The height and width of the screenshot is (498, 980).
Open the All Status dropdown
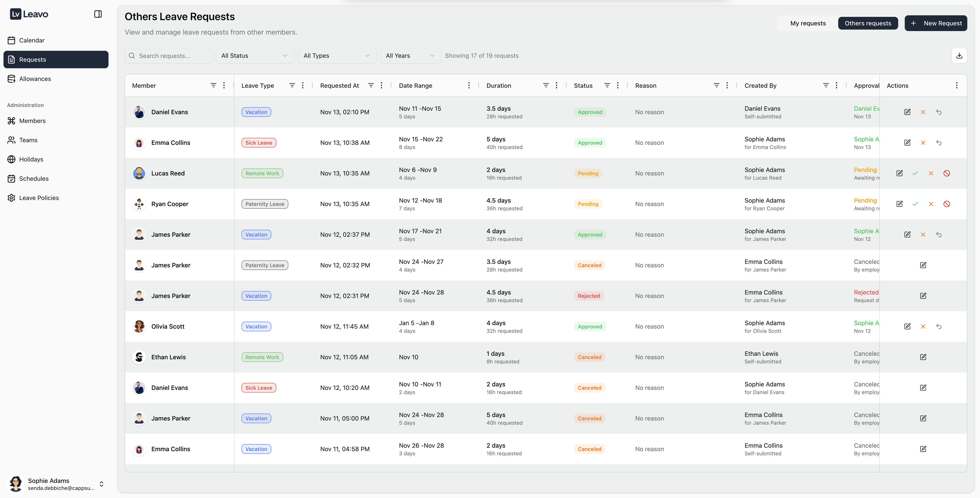254,56
